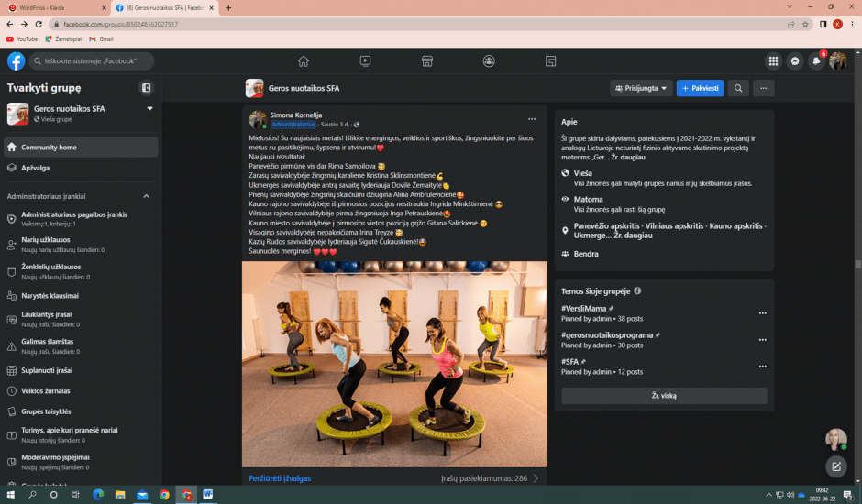Click the Chrome address bar
The height and width of the screenshot is (504, 862).
tap(418, 24)
